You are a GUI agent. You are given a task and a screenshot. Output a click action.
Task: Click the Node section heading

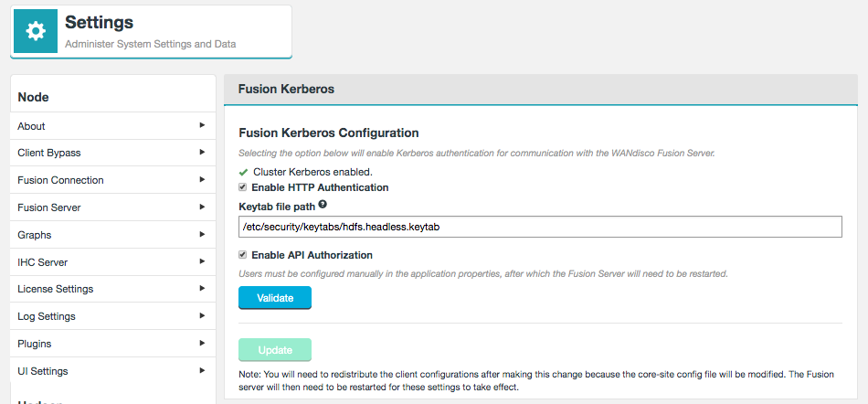[x=33, y=98]
